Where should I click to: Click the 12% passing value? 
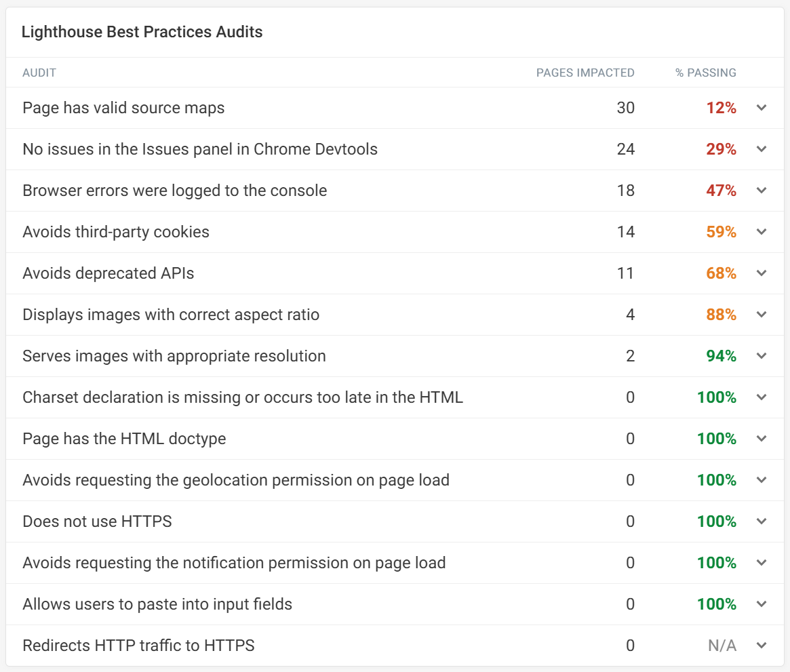pyautogui.click(x=721, y=108)
